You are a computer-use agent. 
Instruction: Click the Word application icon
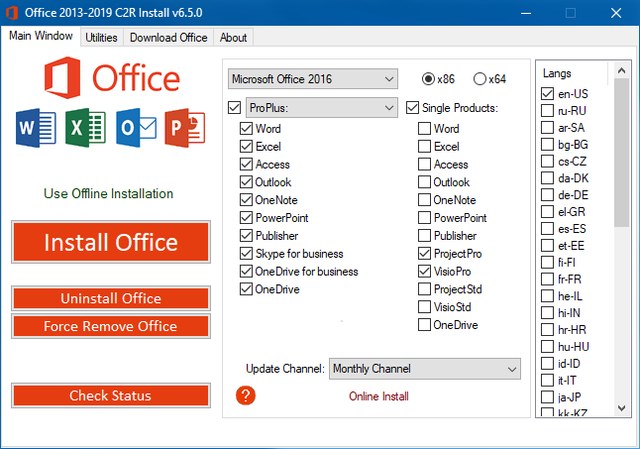point(36,128)
